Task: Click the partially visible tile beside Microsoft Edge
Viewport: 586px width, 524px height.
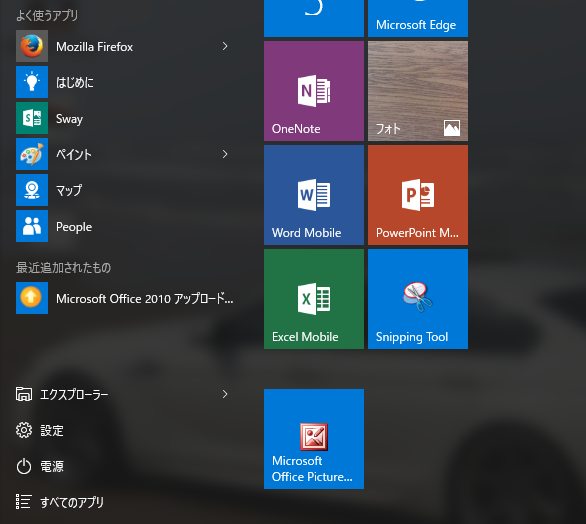Action: (x=314, y=18)
